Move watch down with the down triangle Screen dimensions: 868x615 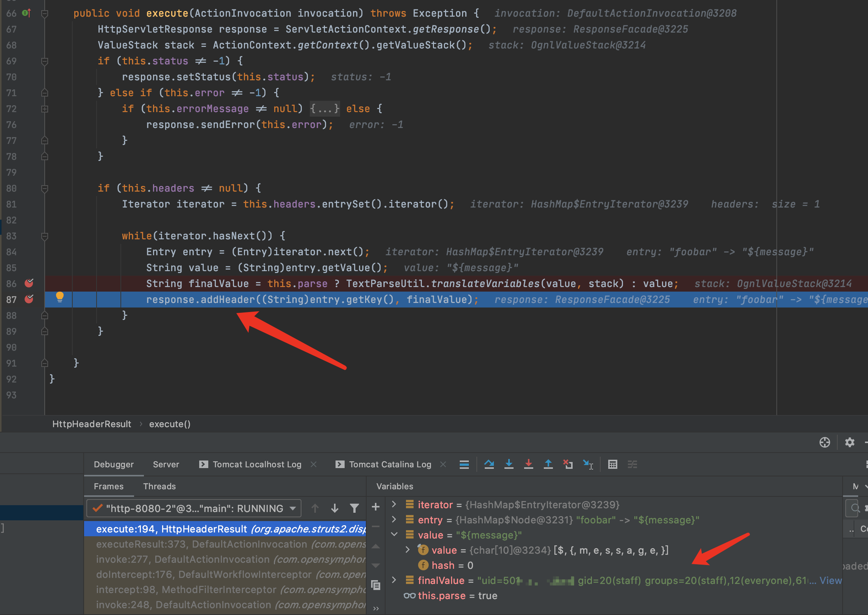click(x=376, y=566)
